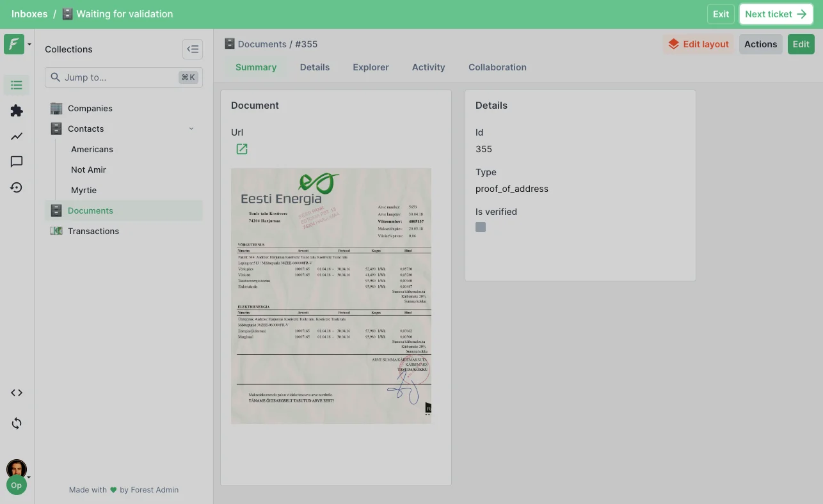The image size is (823, 504).
Task: Click the green Op environment badge
Action: point(16,485)
